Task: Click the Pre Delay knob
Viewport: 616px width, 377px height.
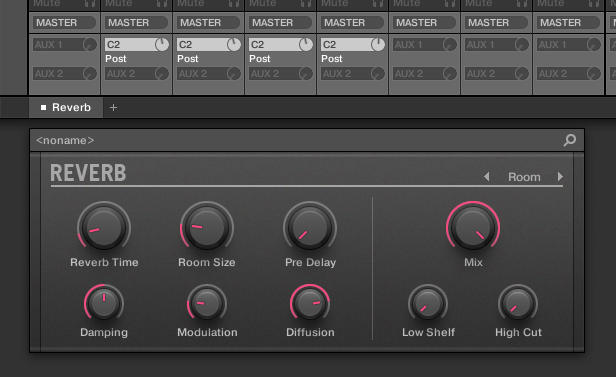Action: pos(310,227)
